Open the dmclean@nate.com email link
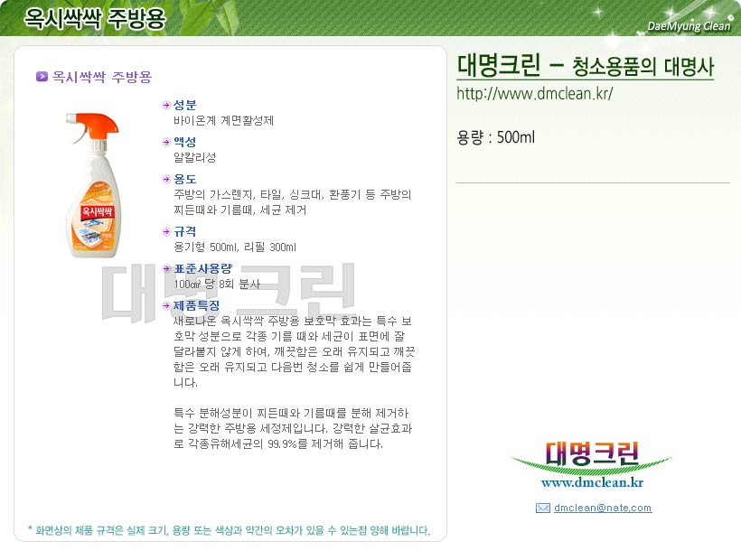The width and height of the screenshot is (741, 560). [603, 508]
